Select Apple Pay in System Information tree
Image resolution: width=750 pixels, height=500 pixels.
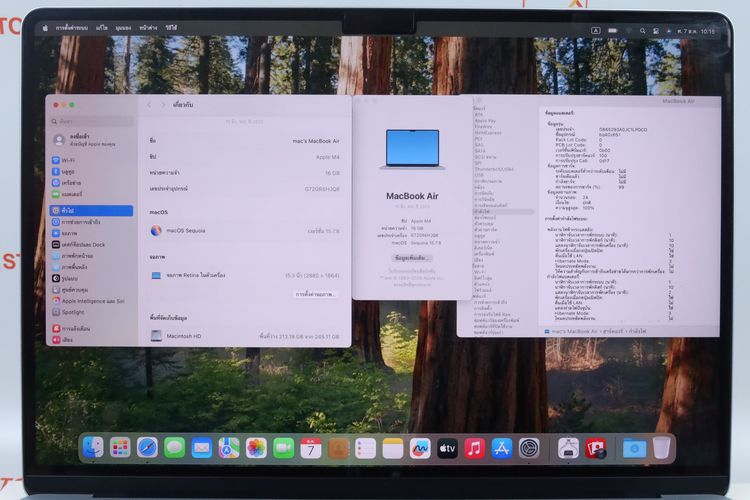[485, 121]
